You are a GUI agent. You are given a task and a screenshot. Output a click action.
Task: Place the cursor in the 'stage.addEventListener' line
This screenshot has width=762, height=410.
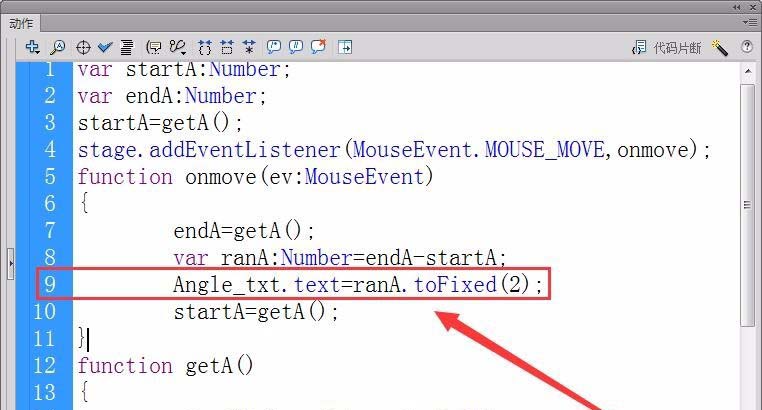click(x=394, y=150)
